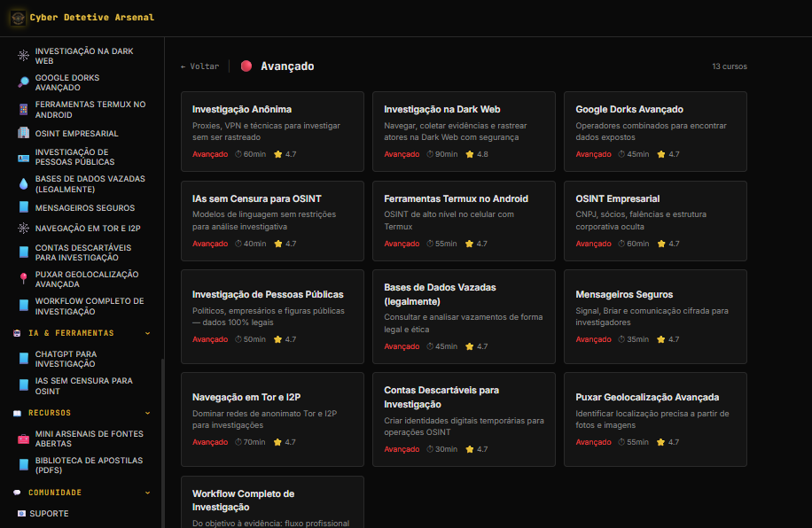
Task: Click the sidebar vertical scrollbar
Action: pos(163,443)
